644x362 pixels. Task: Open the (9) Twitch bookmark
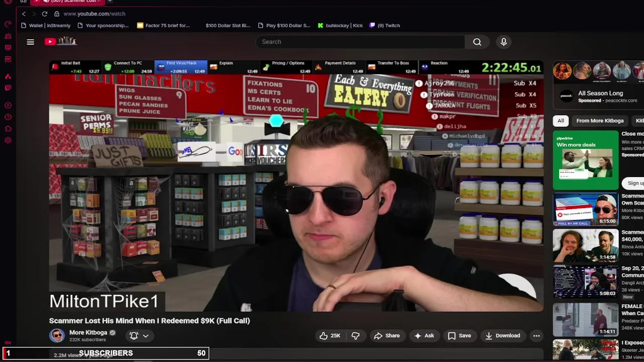[385, 25]
